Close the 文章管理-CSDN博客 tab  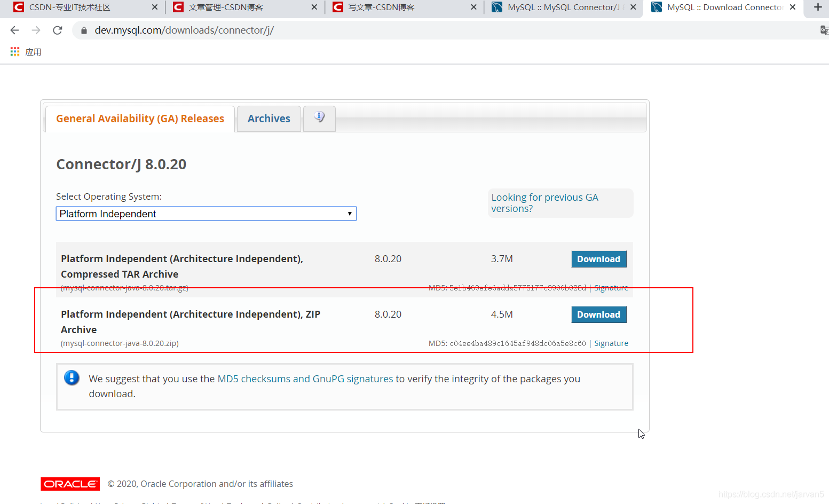click(x=314, y=7)
